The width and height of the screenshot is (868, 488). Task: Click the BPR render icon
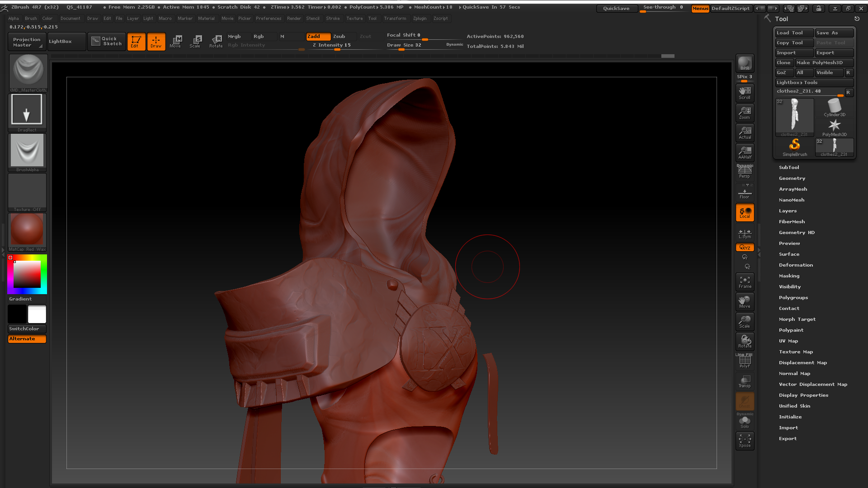coord(745,63)
